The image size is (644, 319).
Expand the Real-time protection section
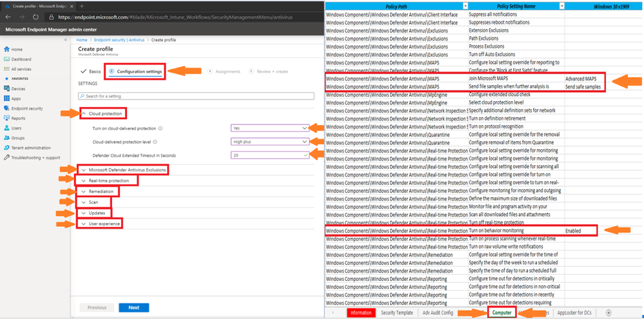point(107,180)
